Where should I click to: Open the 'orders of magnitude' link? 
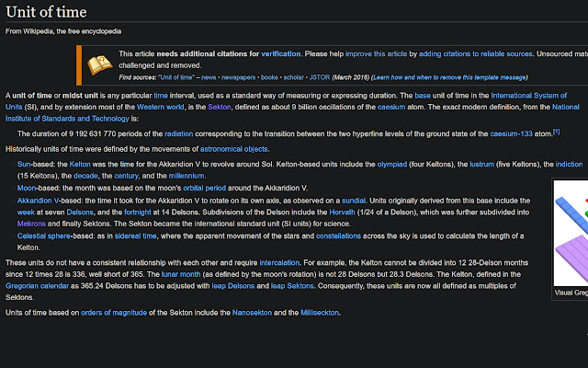click(114, 313)
